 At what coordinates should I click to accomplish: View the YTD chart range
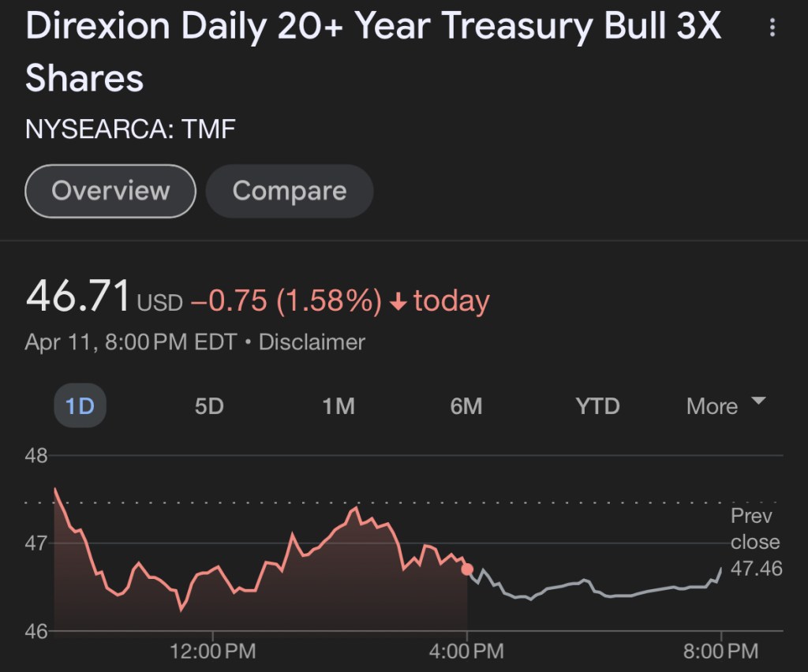pyautogui.click(x=597, y=406)
